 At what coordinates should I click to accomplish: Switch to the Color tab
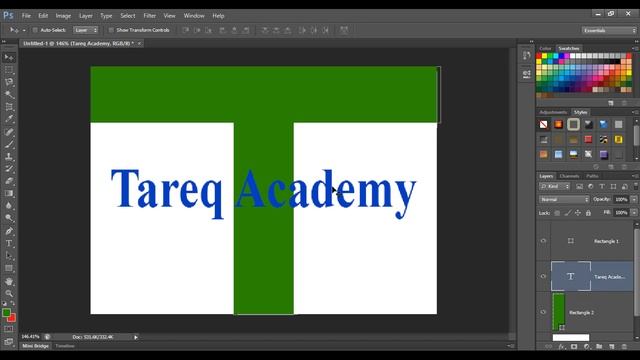545,49
